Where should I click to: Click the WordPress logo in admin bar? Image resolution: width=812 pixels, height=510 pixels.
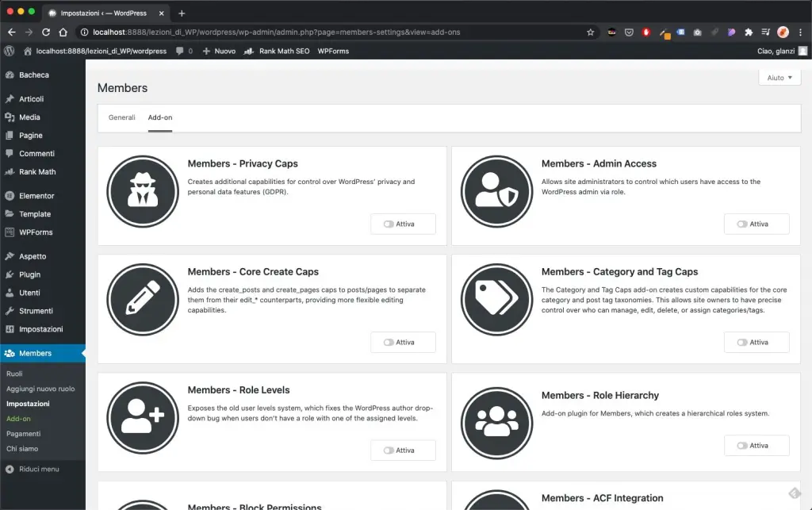click(9, 51)
